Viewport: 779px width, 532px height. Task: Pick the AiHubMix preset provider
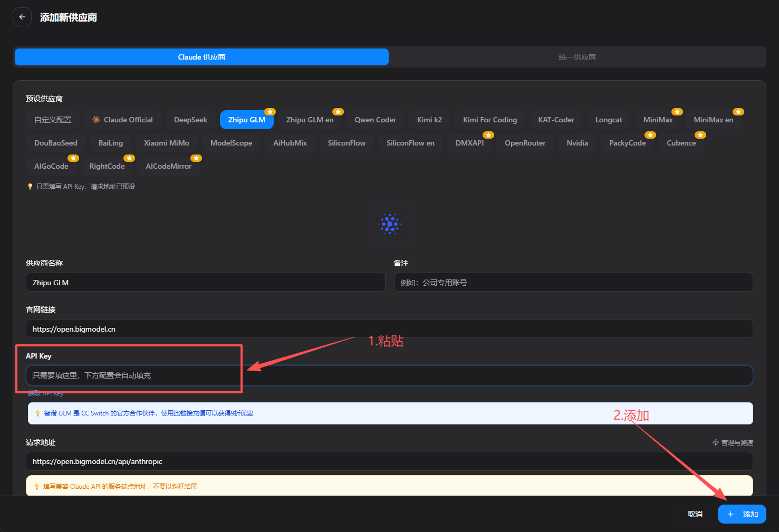(x=290, y=143)
